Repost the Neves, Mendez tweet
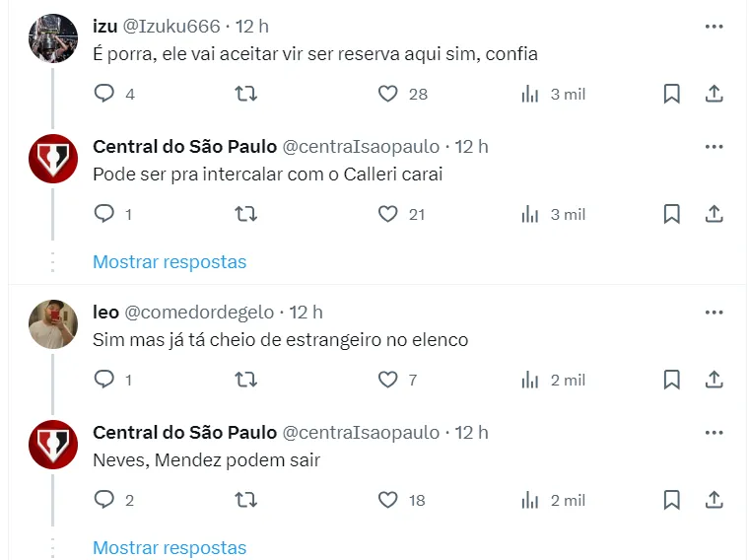 (x=246, y=500)
